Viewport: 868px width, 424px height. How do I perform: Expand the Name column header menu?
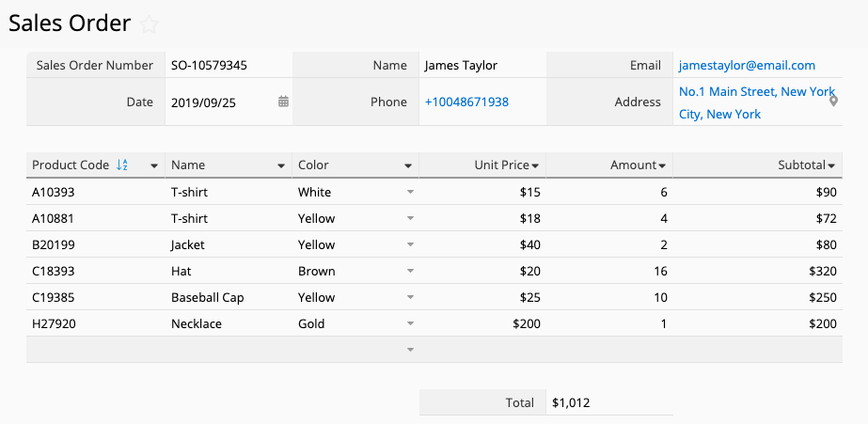(x=281, y=166)
